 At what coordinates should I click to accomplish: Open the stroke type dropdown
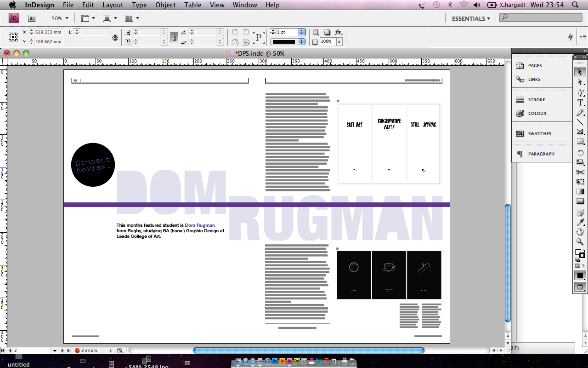tap(302, 42)
